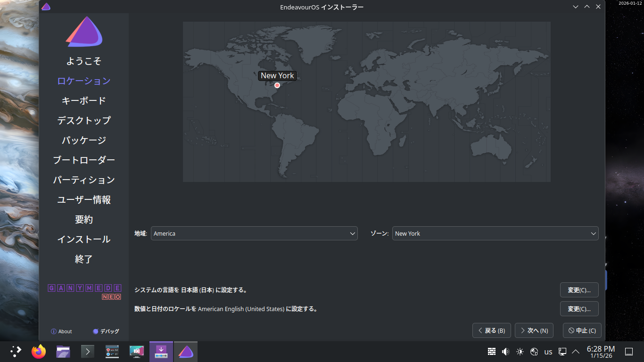This screenshot has height=362, width=644.
Task: Open the KDE application launcher
Action: (16, 351)
